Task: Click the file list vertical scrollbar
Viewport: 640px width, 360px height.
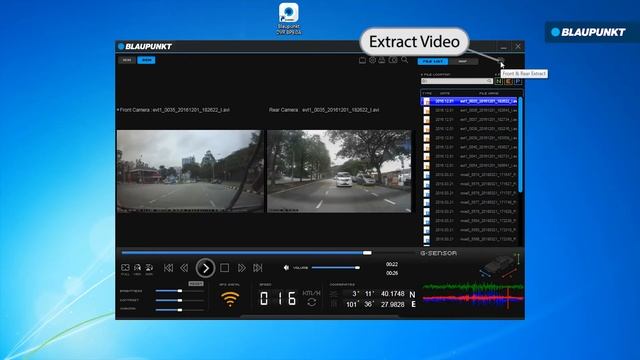Action: point(520,145)
